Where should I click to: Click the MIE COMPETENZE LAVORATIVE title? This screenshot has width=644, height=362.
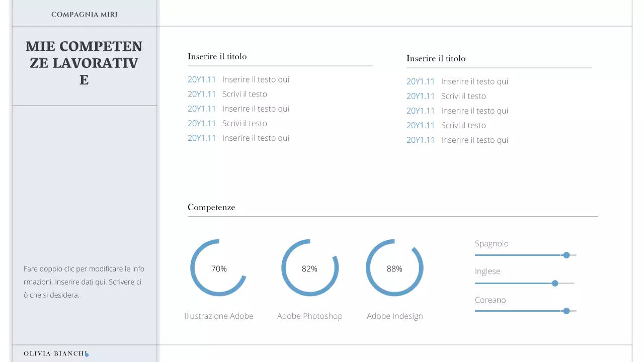pos(84,63)
